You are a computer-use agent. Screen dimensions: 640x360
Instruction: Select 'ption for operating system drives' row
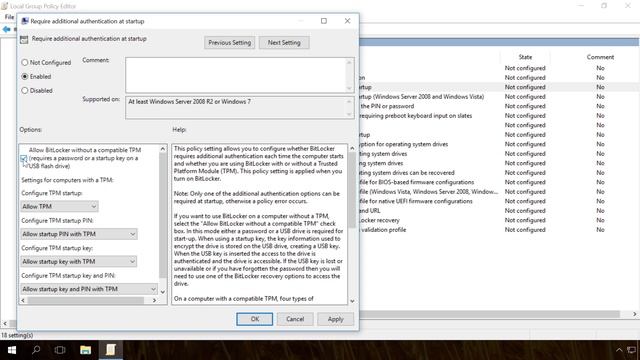[499, 144]
